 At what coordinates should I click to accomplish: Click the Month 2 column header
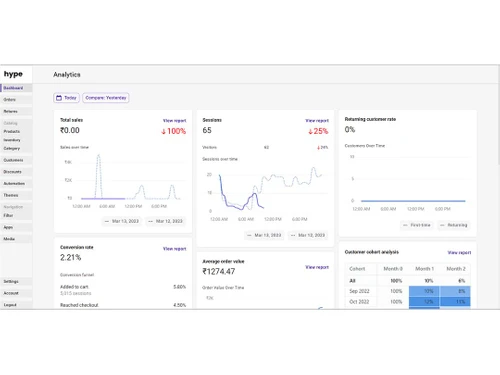point(456,269)
